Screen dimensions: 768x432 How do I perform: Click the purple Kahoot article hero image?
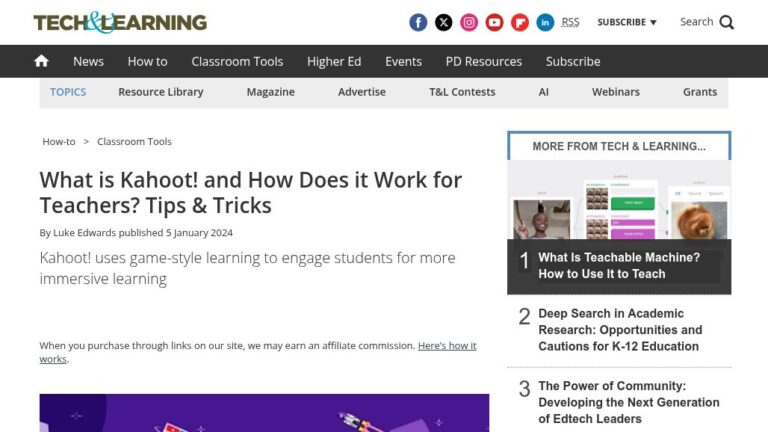[264, 413]
